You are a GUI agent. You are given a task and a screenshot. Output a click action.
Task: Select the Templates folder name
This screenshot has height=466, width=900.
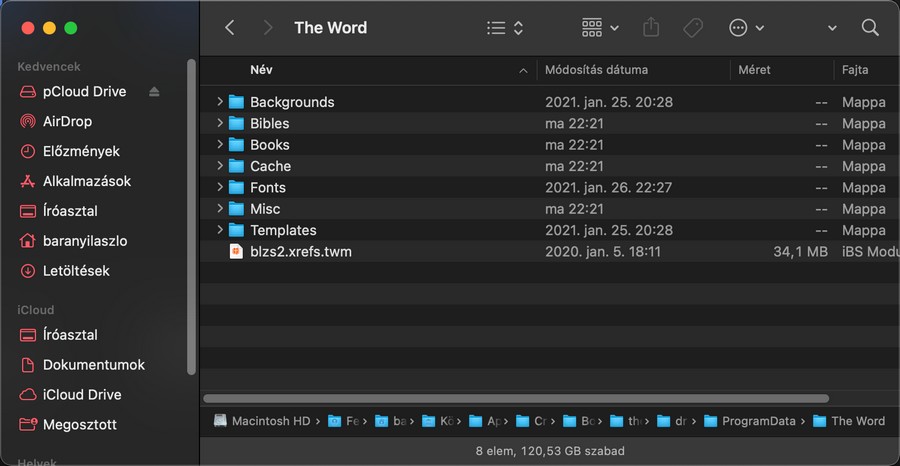[x=284, y=230]
